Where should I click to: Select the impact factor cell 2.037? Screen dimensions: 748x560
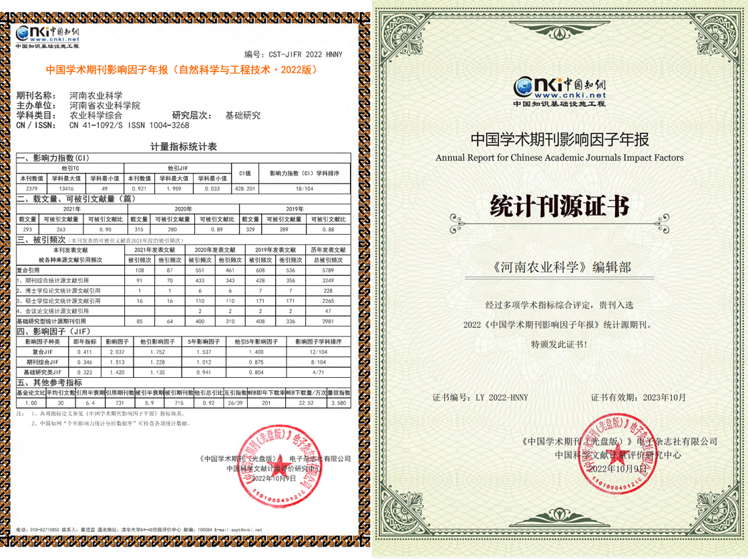point(117,352)
